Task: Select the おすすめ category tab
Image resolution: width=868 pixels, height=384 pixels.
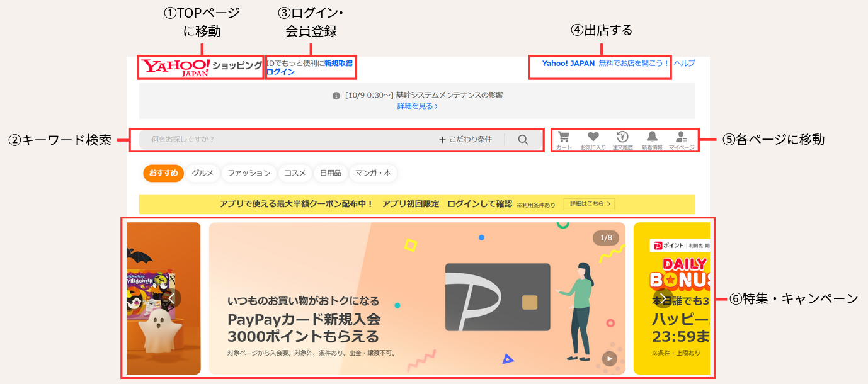Action: pos(163,173)
